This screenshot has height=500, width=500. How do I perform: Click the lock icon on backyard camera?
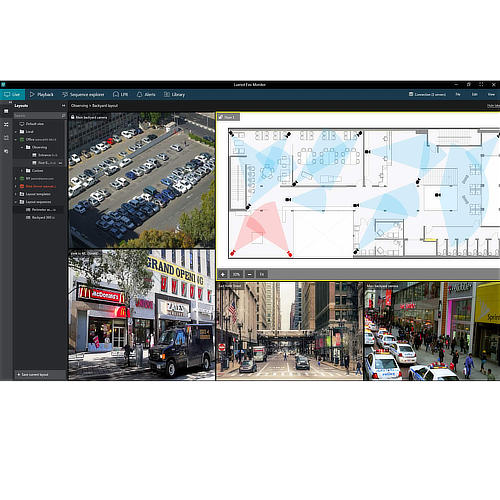pyautogui.click(x=72, y=117)
